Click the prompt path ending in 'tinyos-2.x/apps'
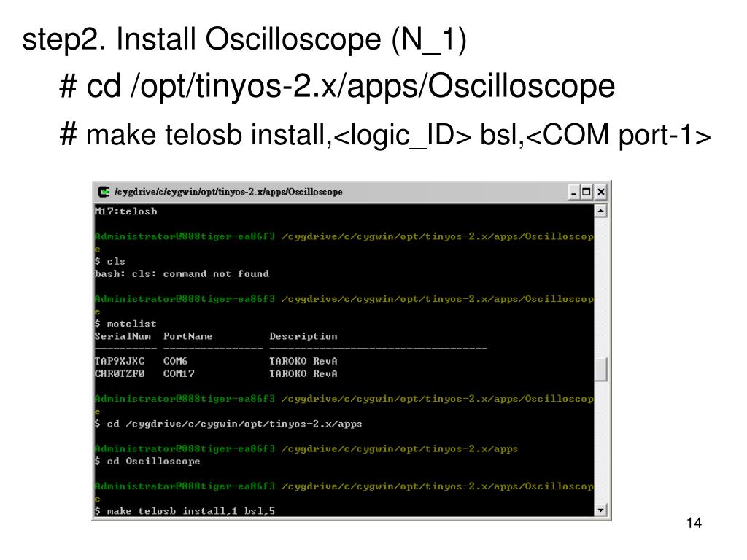The height and width of the screenshot is (560, 747). [x=400, y=448]
